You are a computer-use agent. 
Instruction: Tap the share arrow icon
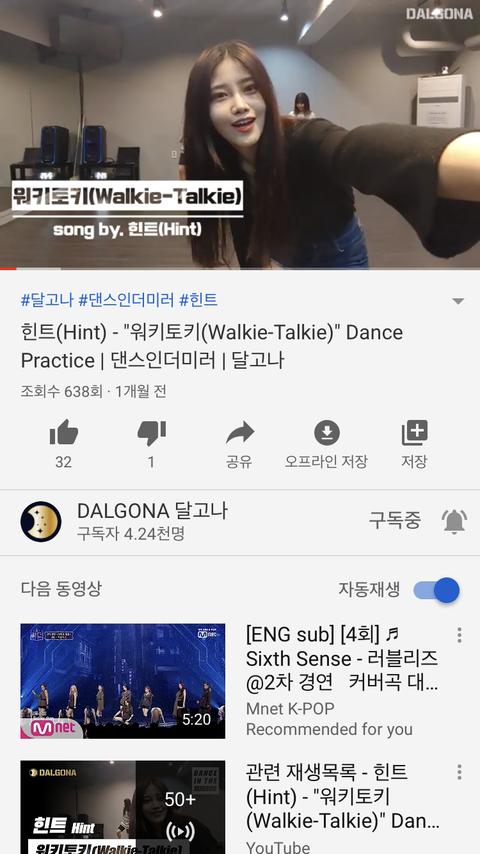pyautogui.click(x=240, y=432)
